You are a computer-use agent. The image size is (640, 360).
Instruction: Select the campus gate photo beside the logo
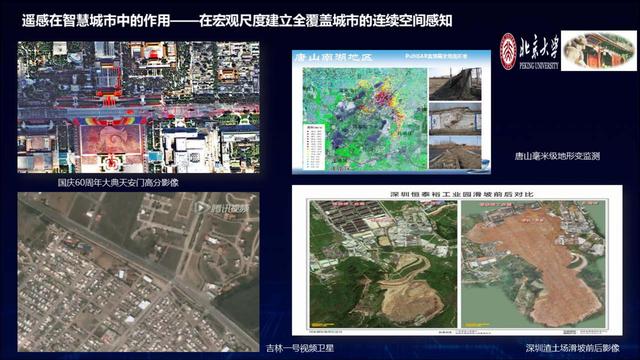click(599, 51)
